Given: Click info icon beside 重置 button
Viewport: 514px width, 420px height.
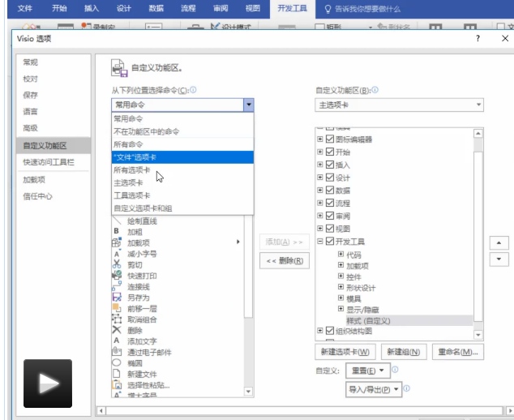Looking at the screenshot, I should [x=395, y=370].
